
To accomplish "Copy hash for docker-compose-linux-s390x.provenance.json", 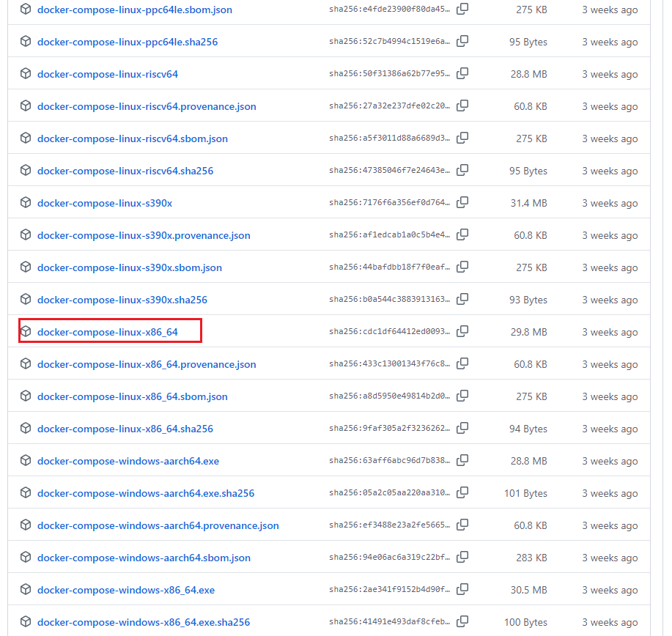I will point(462,234).
